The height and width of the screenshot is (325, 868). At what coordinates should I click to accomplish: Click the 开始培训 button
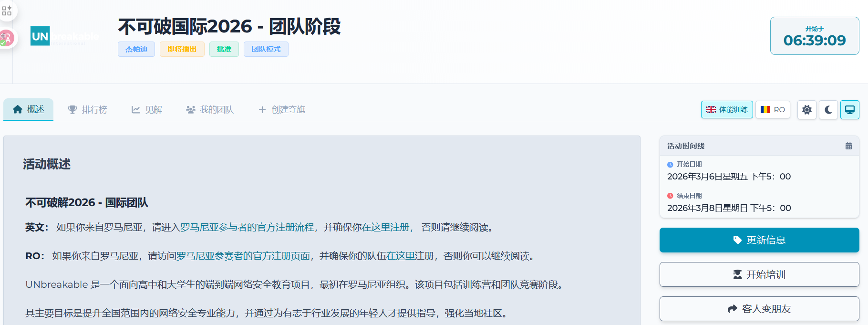pos(759,274)
